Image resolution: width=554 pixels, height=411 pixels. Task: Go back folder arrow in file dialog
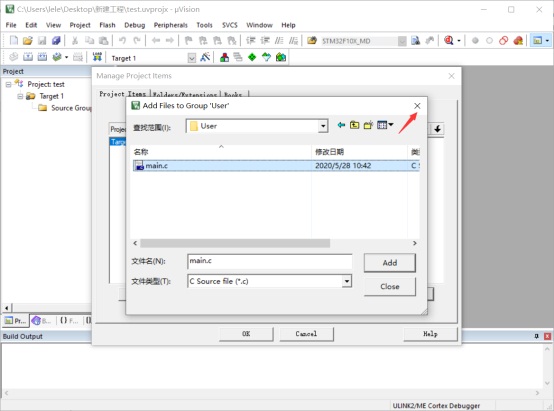341,125
